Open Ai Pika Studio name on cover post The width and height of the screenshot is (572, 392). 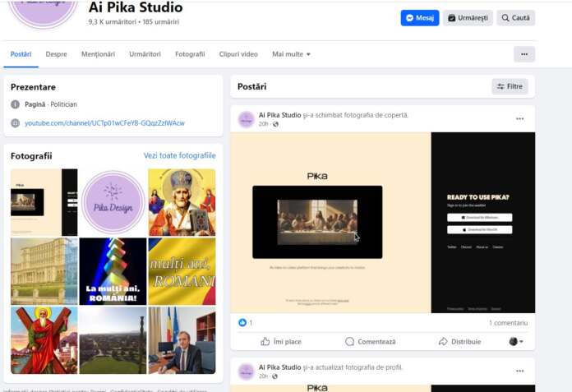coord(279,115)
